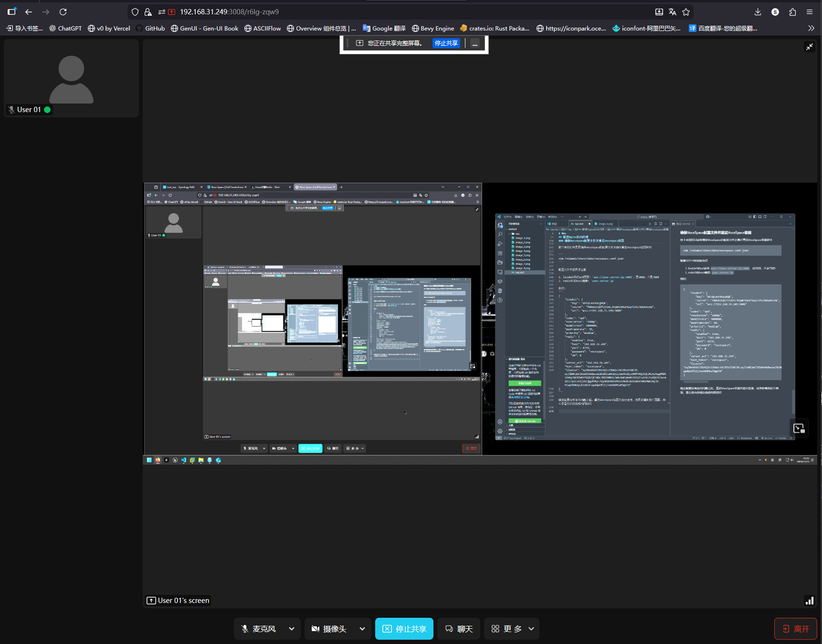The height and width of the screenshot is (644, 822).
Task: Collapse the fullscreen screen share view
Action: 810,47
